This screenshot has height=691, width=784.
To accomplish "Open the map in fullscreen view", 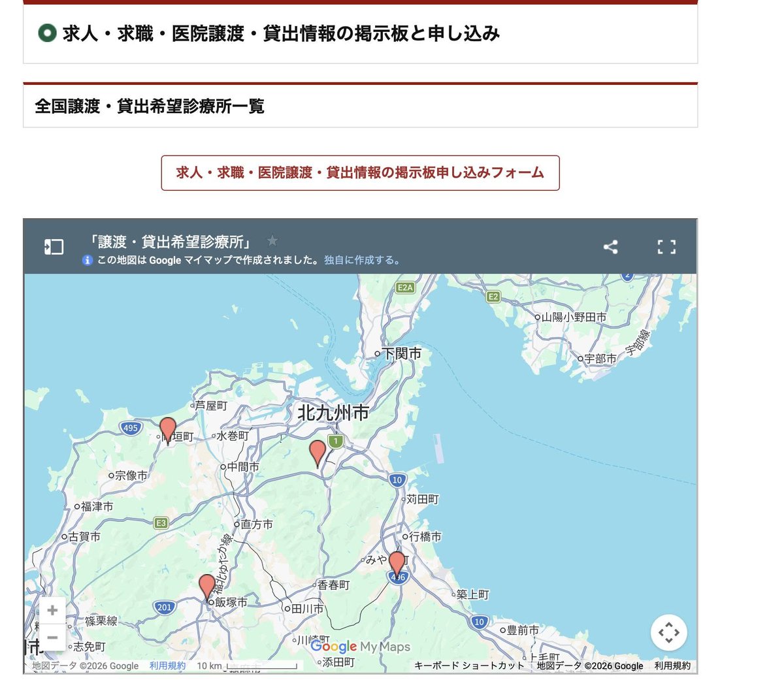I will pos(666,247).
